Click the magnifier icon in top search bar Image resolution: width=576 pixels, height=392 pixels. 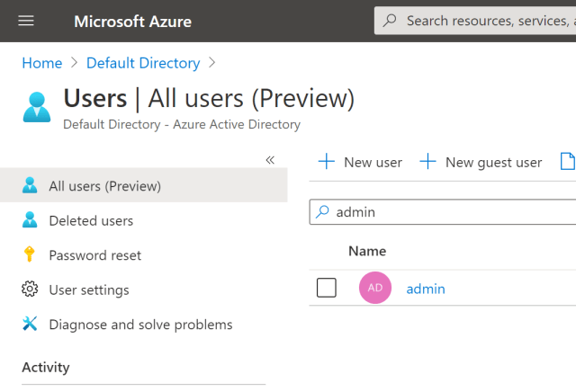(x=391, y=20)
